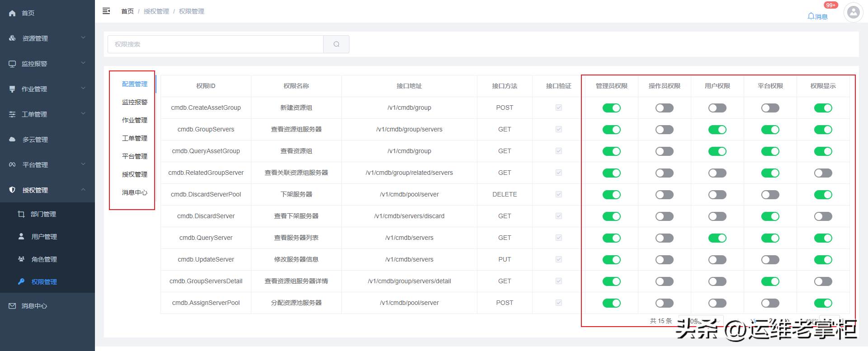Collapse the 授权管理 sidebar chevron
The width and height of the screenshot is (868, 351).
83,189
